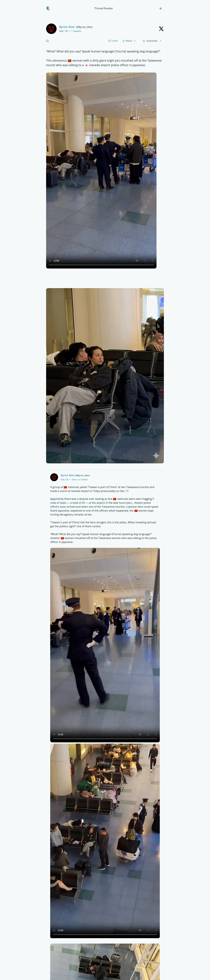
Task: Fullscreen the overhead seating area video
Action: click(148, 930)
